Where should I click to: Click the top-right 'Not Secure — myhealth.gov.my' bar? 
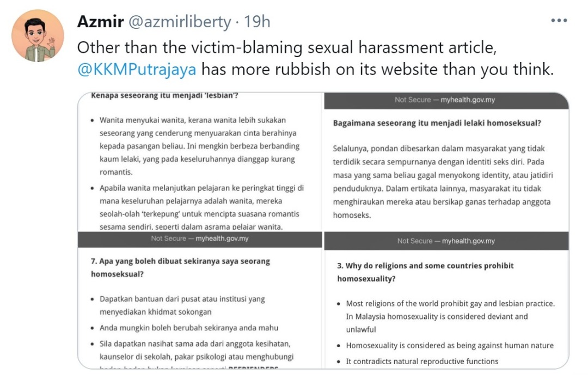click(446, 100)
